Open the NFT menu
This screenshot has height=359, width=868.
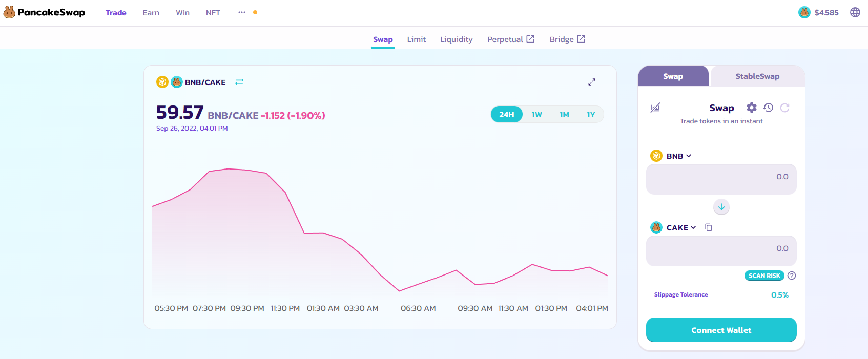pos(213,13)
